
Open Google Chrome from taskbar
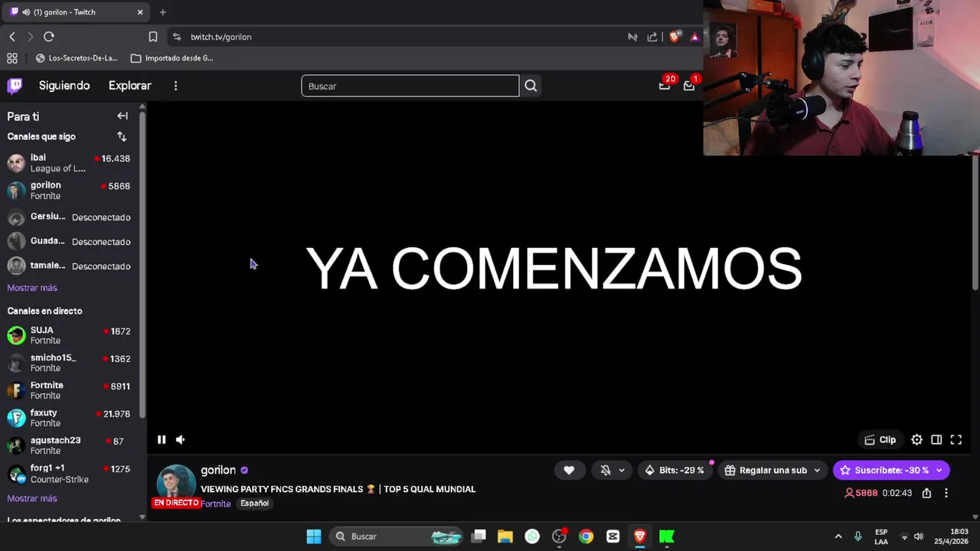[586, 536]
